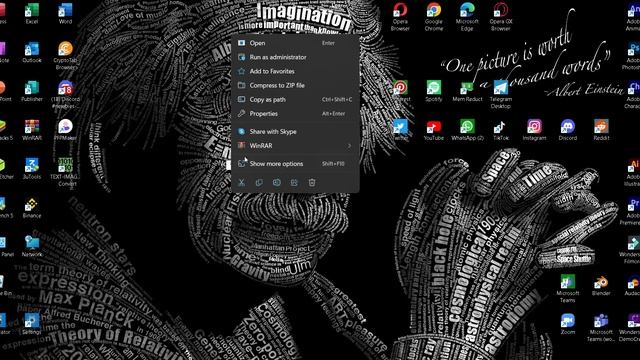This screenshot has height=360, width=640.
Task: Select the 3uTools desktop icon
Action: [x=32, y=169]
